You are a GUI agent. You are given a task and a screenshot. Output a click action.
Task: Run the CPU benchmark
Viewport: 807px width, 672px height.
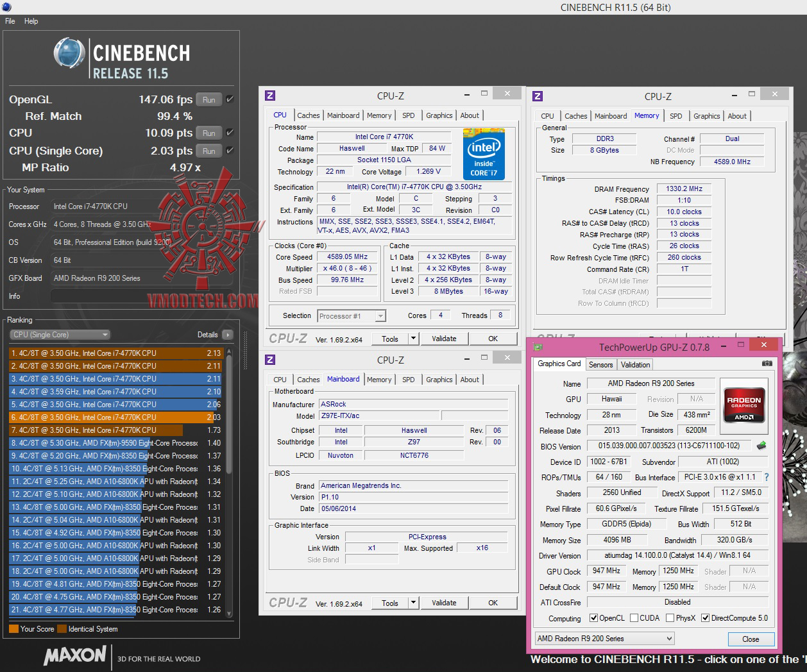[x=209, y=133]
